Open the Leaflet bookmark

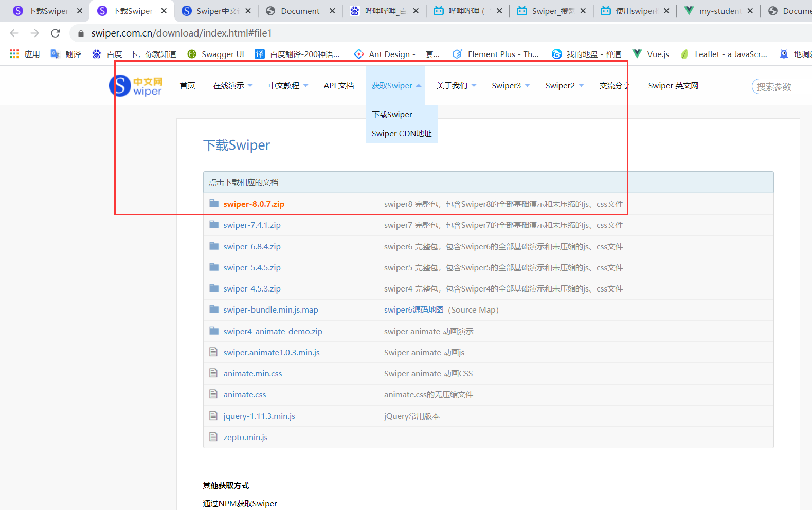point(724,54)
